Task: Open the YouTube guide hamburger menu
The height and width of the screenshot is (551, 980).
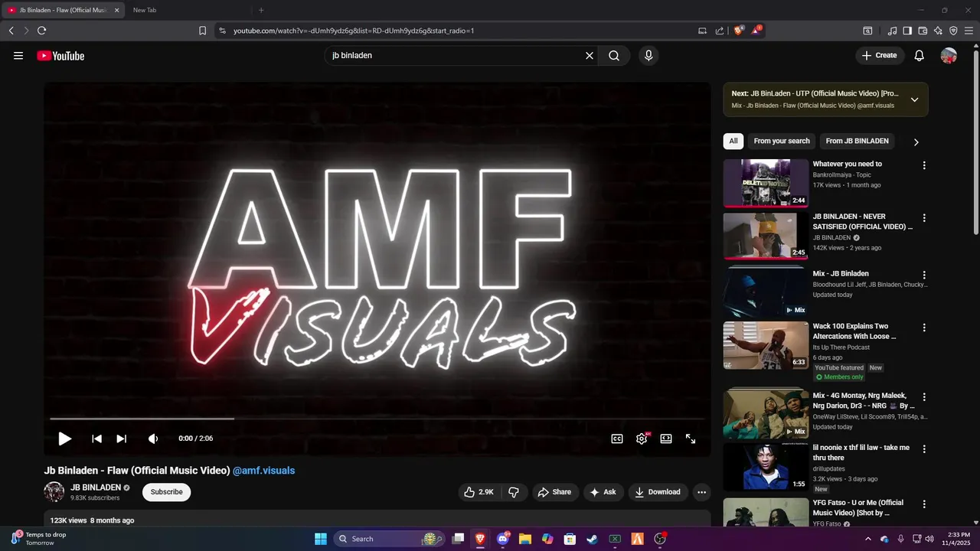Action: [x=18, y=56]
